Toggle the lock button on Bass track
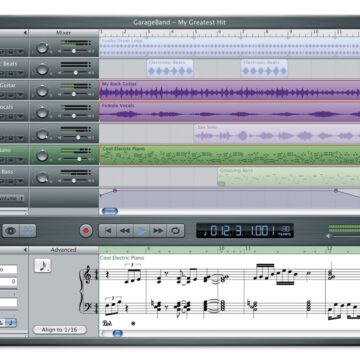Viewport: 360px width, 360px height. [x=12, y=182]
